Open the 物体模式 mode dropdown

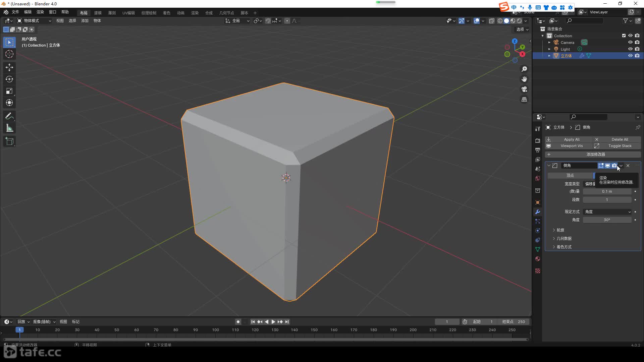[34, 21]
